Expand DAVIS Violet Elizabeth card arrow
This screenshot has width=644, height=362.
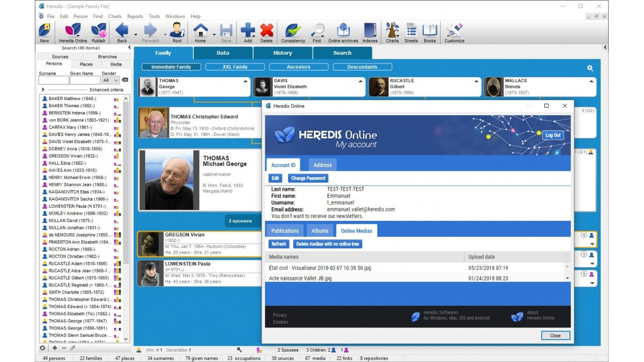tap(360, 81)
